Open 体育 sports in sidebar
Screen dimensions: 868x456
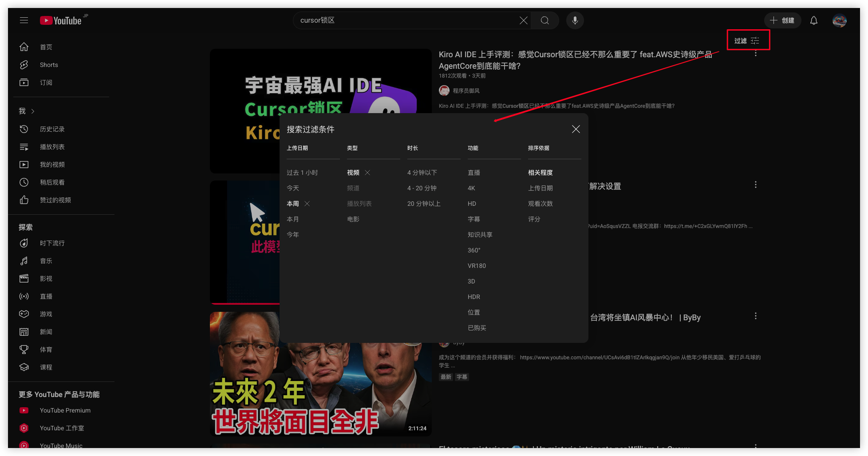pos(61,350)
